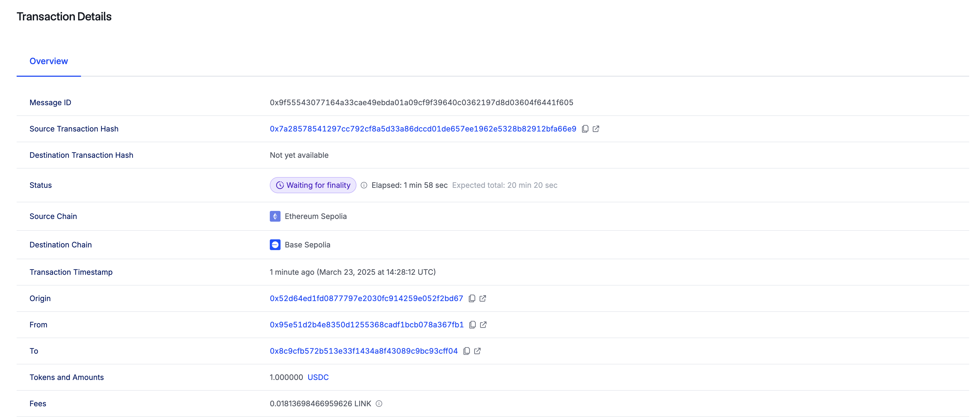Copy the From address
The height and width of the screenshot is (417, 980).
point(473,325)
